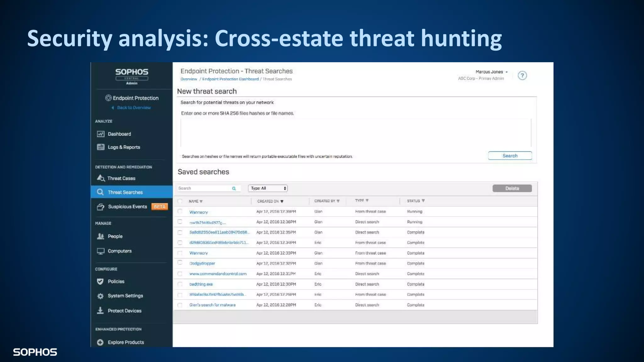Click the Sophos Central Admin logo
This screenshot has width=644, height=362.
(x=132, y=76)
